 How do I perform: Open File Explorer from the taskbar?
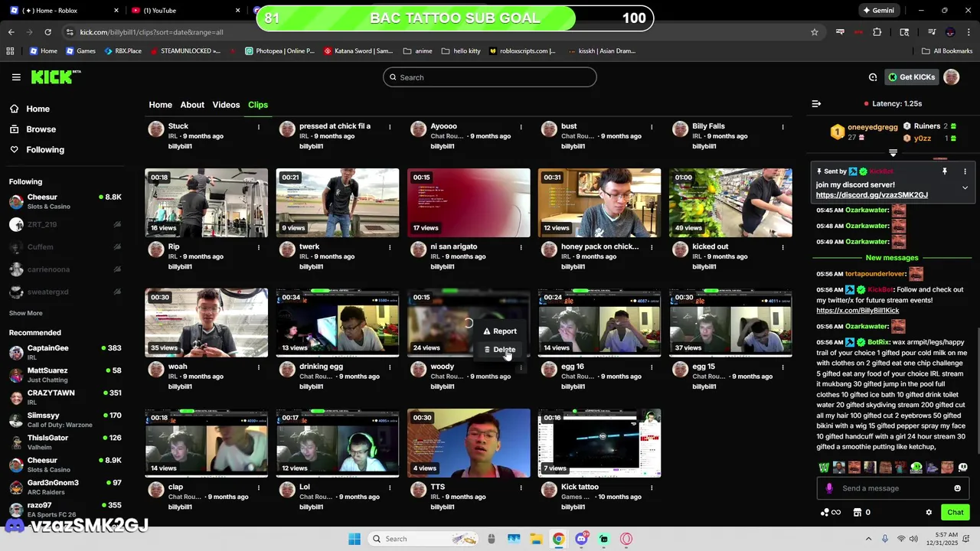coord(536,539)
